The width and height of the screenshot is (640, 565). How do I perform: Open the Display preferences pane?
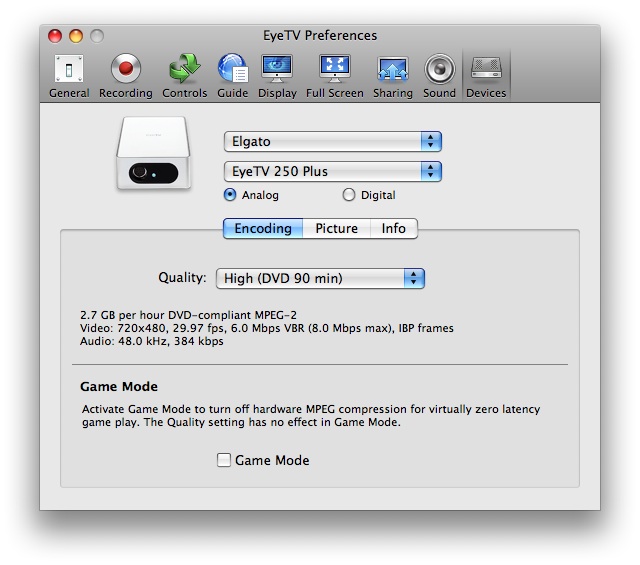coord(277,76)
